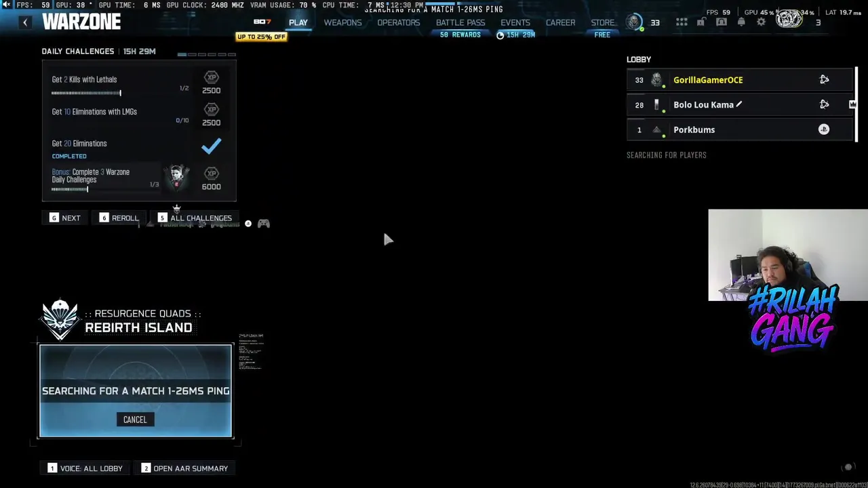Open the player profile avatar level 33
Image resolution: width=868 pixels, height=488 pixels.
point(634,22)
